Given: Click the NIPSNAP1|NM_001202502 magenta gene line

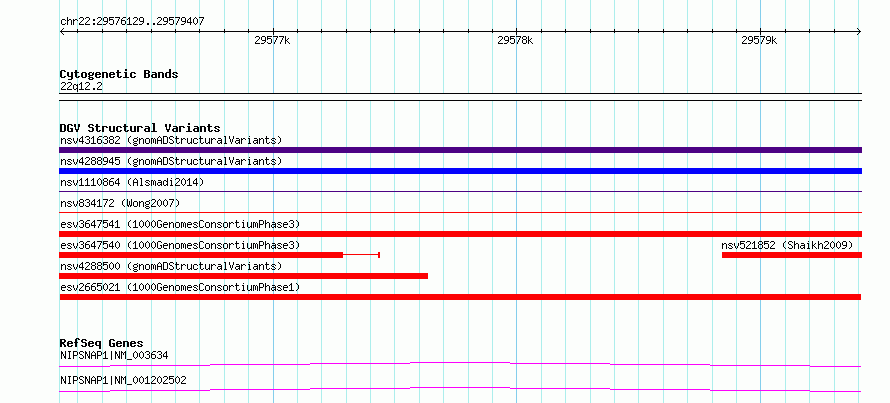Looking at the screenshot, I should coord(460,389).
